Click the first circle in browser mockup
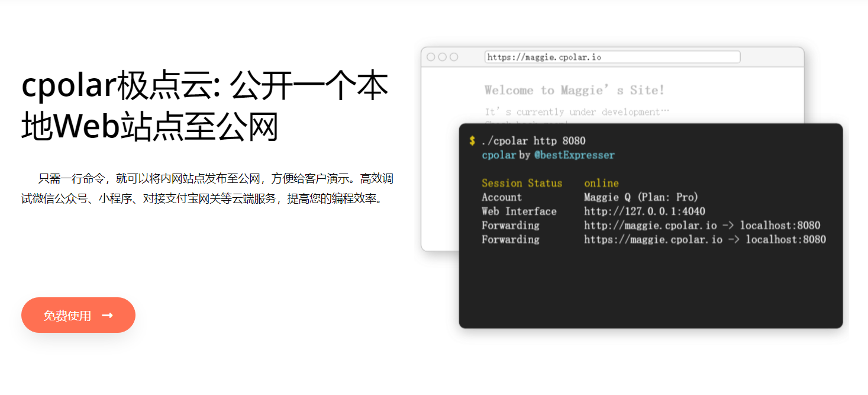 tap(431, 57)
